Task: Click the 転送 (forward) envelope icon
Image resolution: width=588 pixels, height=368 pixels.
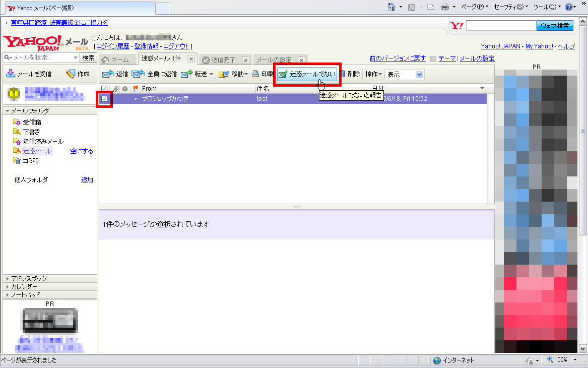Action: point(186,74)
